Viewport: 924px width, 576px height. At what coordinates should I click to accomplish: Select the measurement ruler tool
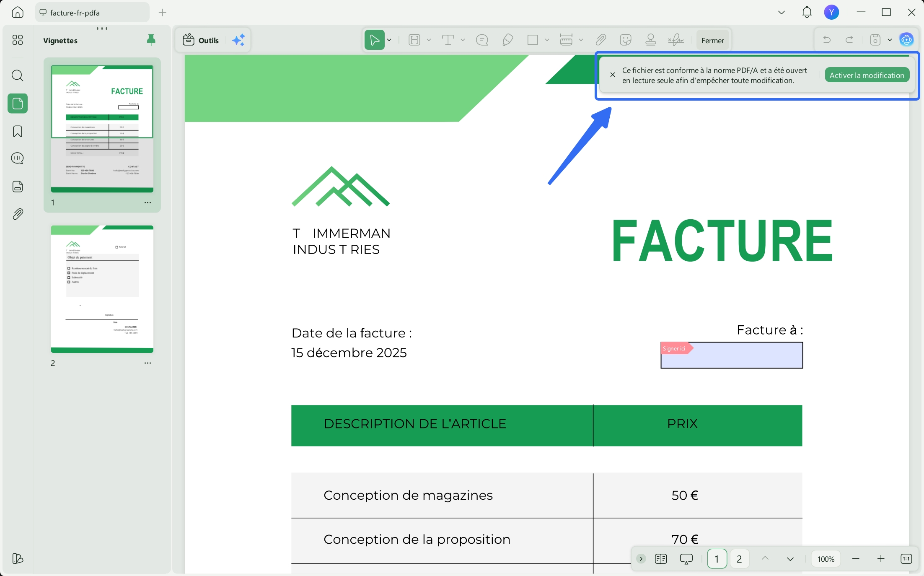pyautogui.click(x=566, y=40)
